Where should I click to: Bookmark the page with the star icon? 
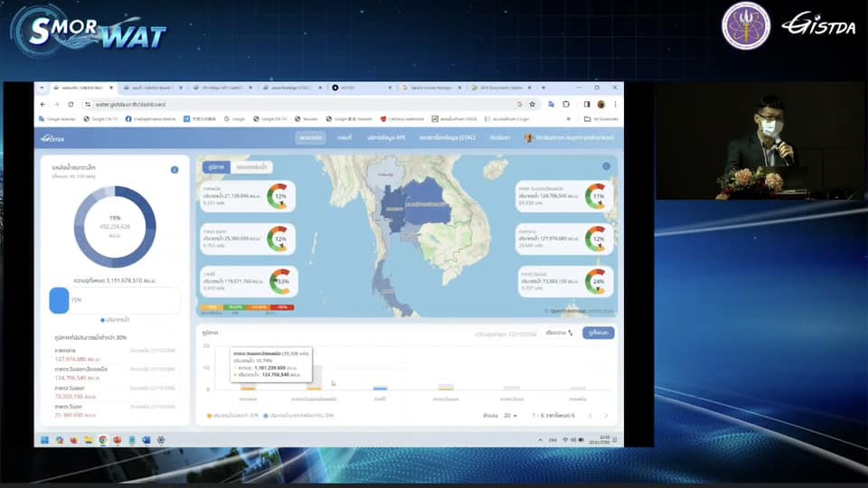coord(533,104)
